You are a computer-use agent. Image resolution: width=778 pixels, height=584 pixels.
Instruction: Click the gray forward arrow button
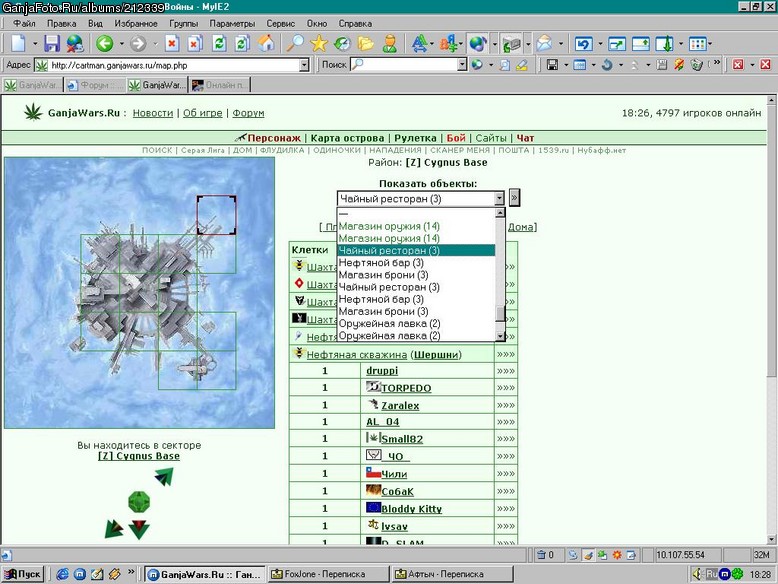[138, 44]
